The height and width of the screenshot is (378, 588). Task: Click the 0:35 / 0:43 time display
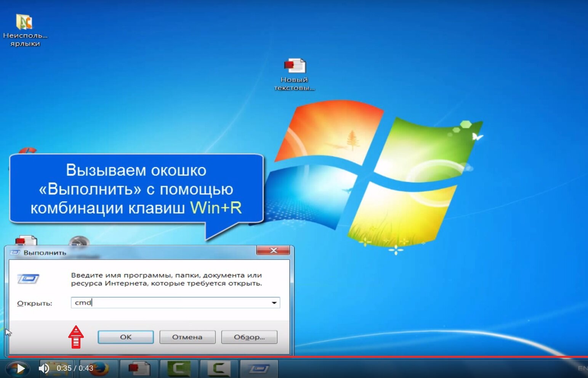(x=75, y=368)
